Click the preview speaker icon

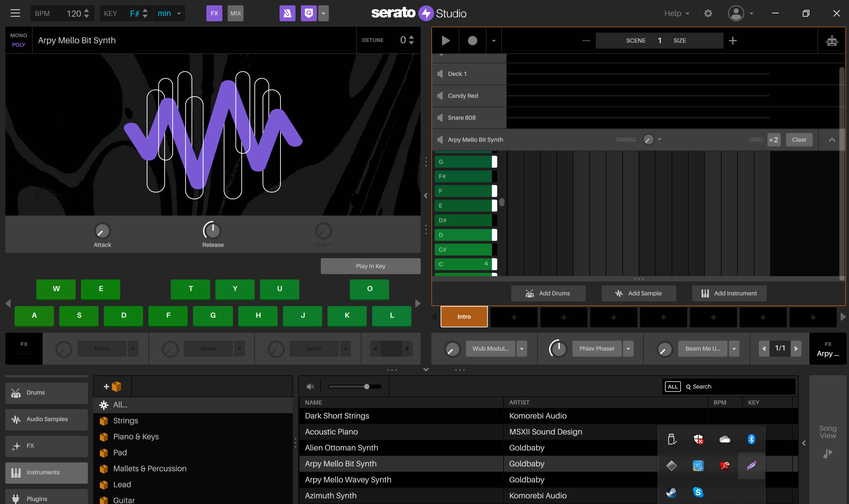310,387
